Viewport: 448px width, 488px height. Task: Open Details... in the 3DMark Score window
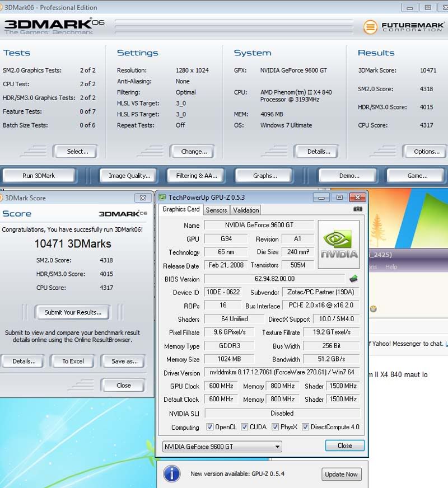coord(23,361)
